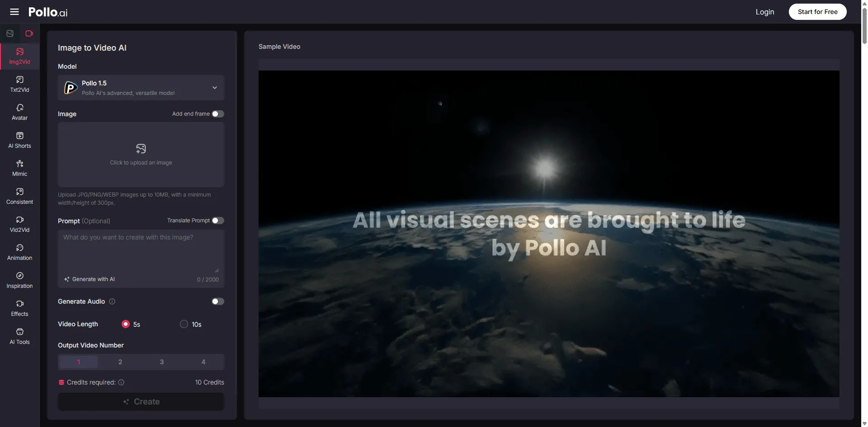
Task: Select the Vid2Vid sidebar icon
Action: (20, 224)
